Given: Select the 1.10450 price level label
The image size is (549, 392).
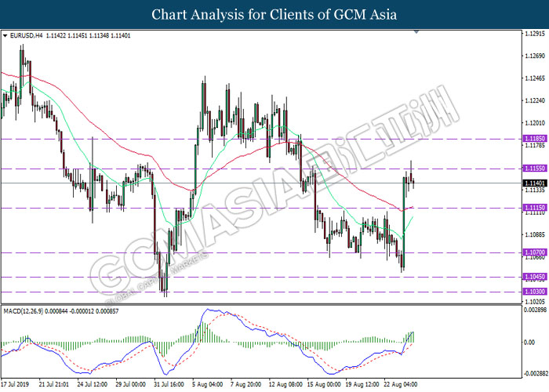Looking at the screenshot, I should click(535, 277).
